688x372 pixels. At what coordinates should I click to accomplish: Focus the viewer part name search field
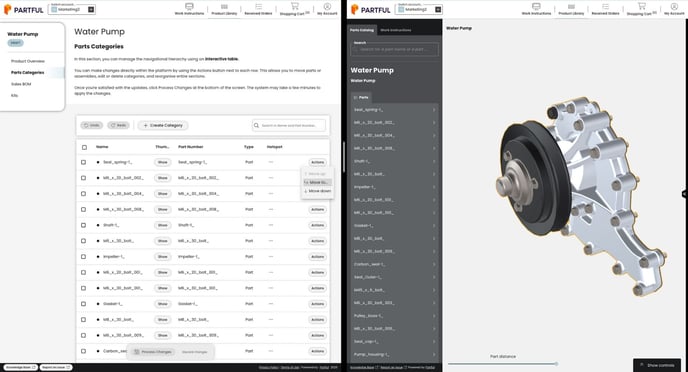point(394,49)
